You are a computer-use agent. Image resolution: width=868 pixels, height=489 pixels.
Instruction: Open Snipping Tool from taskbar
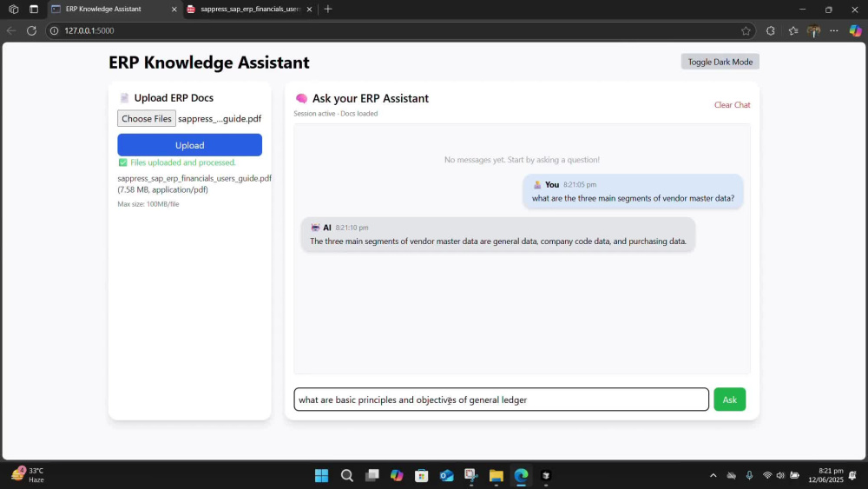pyautogui.click(x=471, y=475)
